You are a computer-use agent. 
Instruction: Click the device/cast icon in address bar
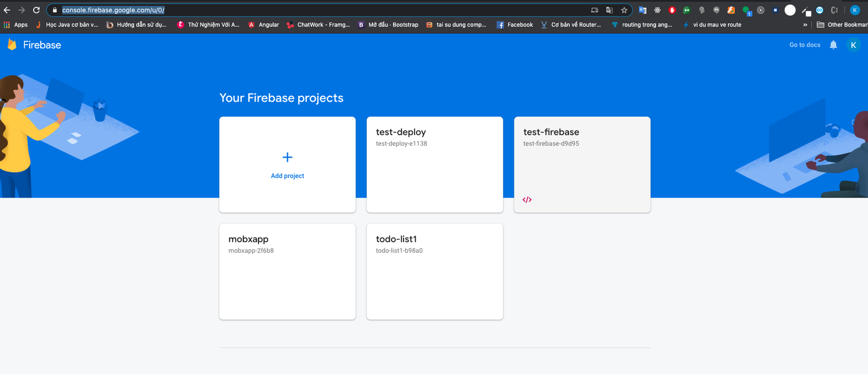pos(594,10)
